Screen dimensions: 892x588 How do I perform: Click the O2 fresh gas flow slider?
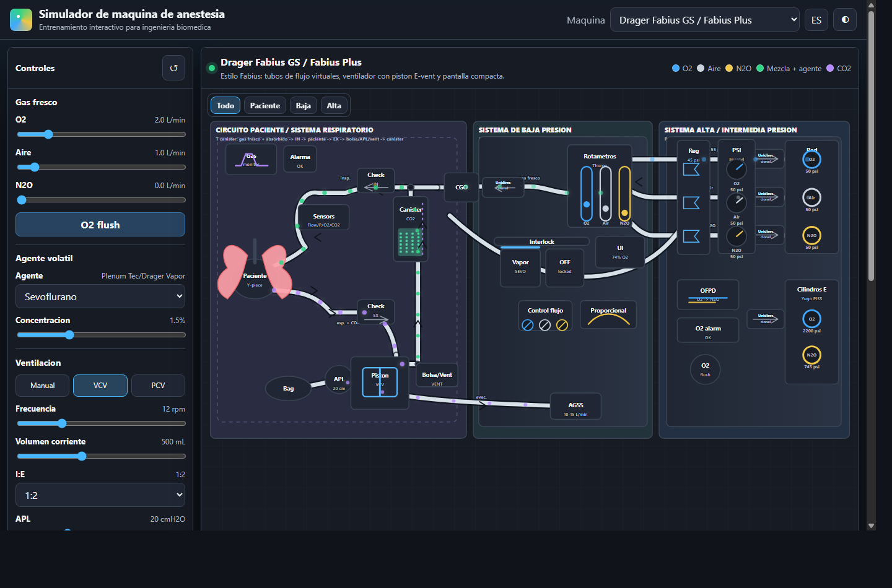click(100, 134)
